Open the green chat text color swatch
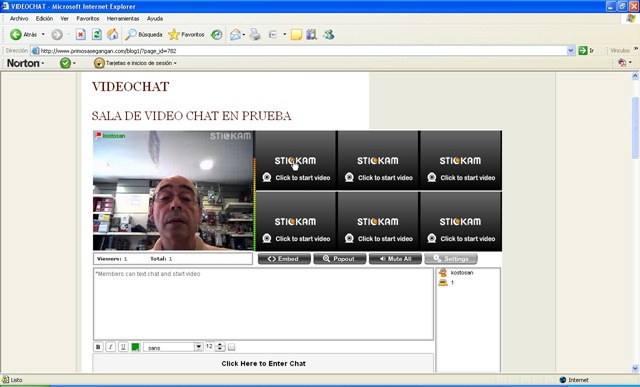 click(136, 347)
